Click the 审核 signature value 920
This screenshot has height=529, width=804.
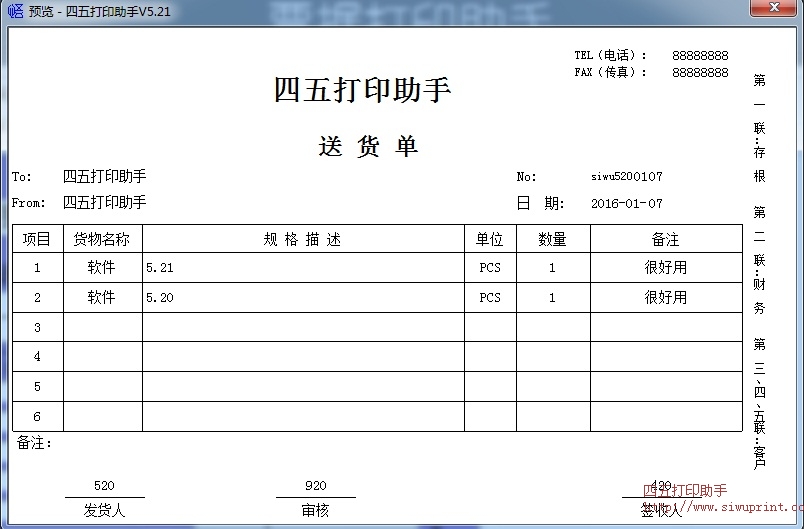click(315, 486)
